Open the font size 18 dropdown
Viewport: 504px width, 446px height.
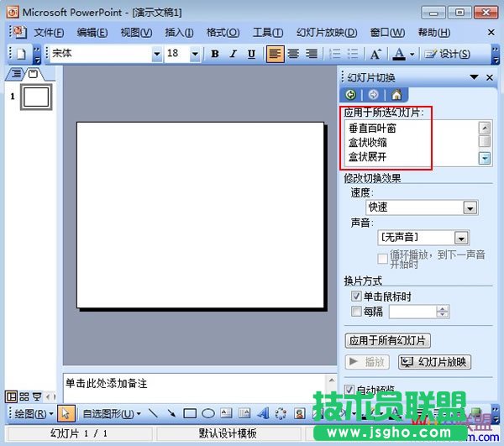195,54
